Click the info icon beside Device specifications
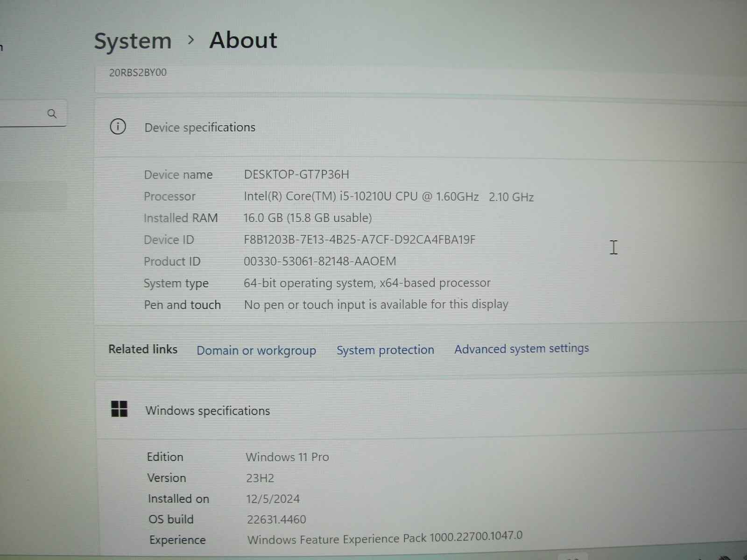Viewport: 747px width, 560px height. (118, 126)
